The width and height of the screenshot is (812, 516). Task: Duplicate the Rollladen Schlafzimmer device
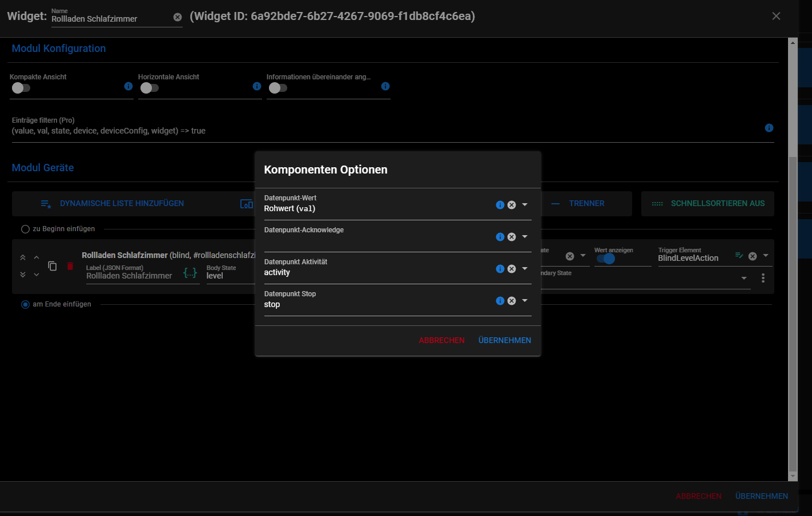coord(53,266)
